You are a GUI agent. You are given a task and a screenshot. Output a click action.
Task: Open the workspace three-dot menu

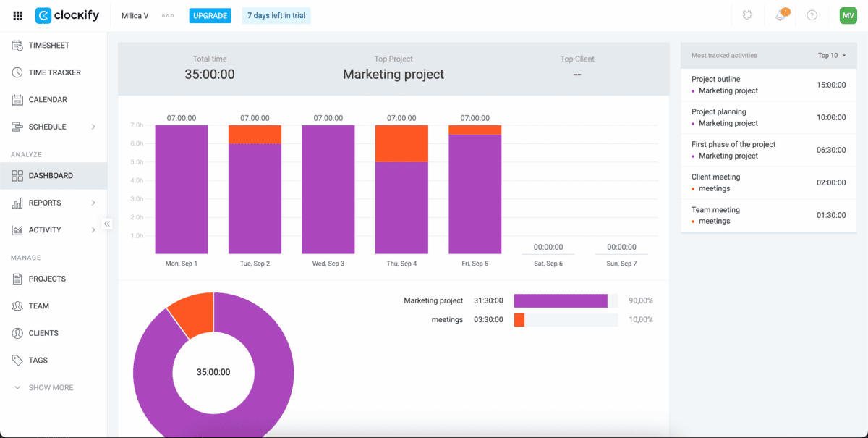point(168,16)
